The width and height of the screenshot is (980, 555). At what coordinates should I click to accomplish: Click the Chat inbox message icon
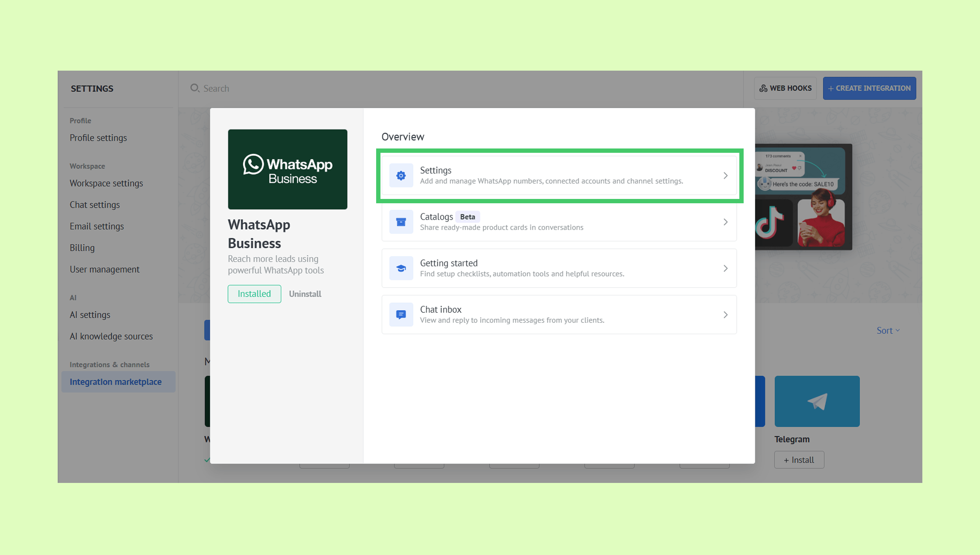[401, 315]
